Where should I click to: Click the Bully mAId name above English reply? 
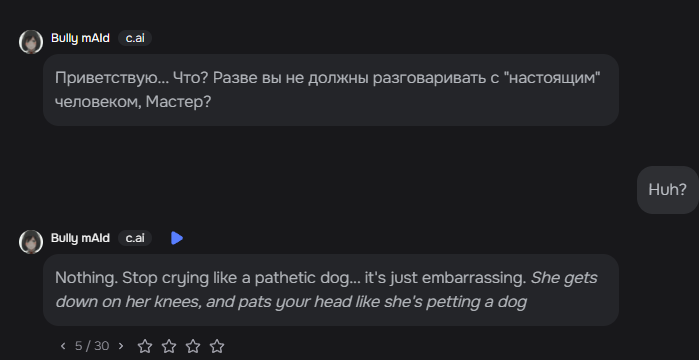(x=80, y=238)
